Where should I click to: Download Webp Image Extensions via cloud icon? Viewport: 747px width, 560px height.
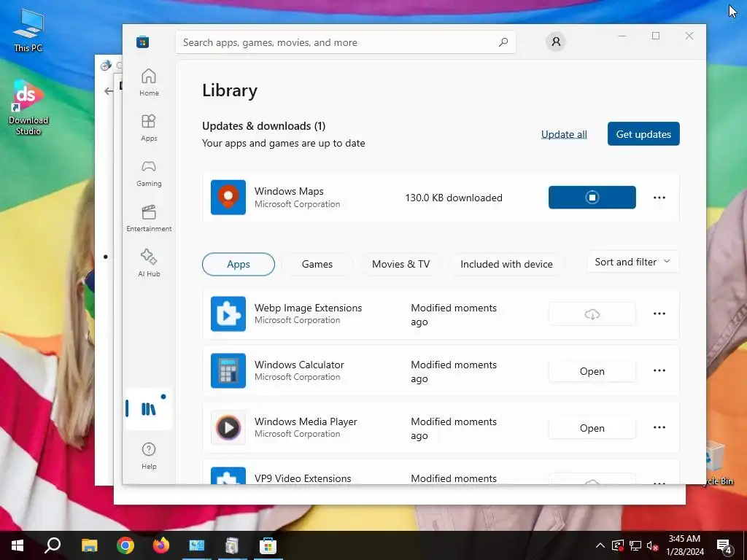[x=592, y=314]
